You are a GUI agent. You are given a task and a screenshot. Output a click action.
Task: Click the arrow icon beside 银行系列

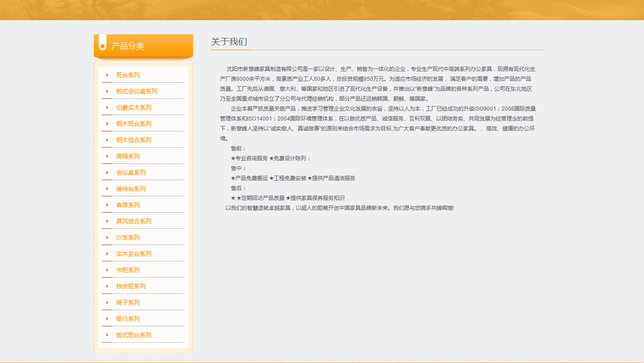(x=107, y=319)
